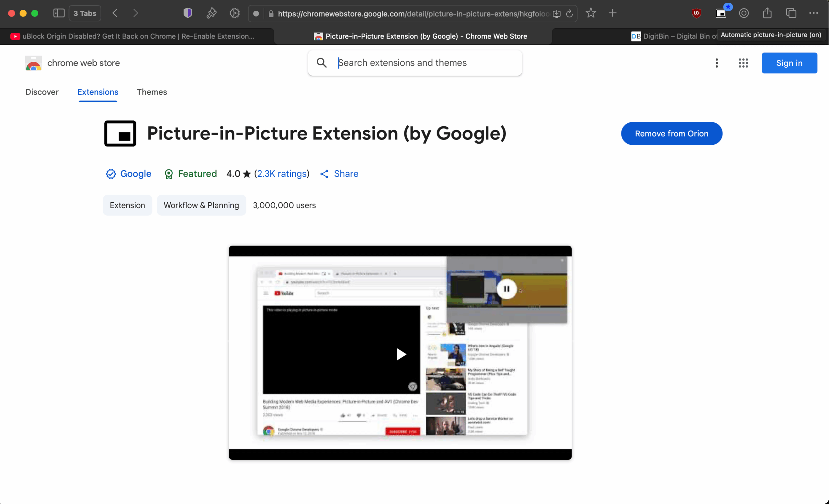The width and height of the screenshot is (829, 504).
Task: Open the three-dot store options menu
Action: (x=717, y=63)
